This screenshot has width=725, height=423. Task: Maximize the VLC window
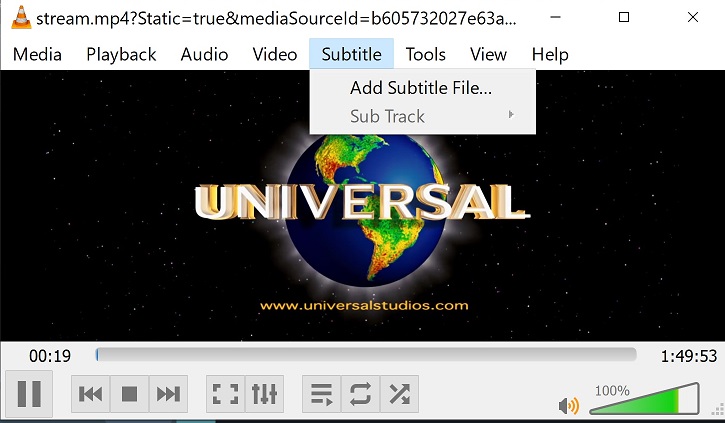click(624, 17)
